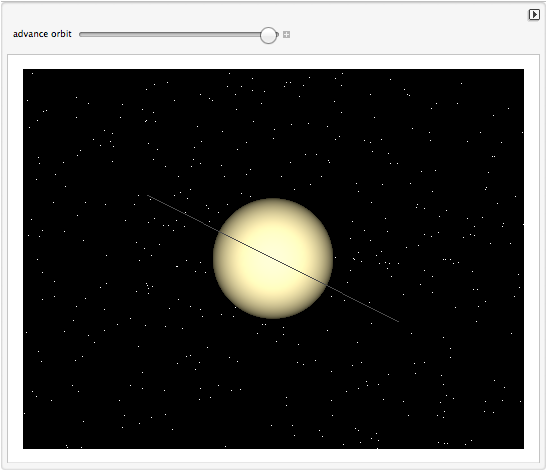Jump advance orbit slider to the far left
The width and height of the screenshot is (547, 471).
click(81, 34)
